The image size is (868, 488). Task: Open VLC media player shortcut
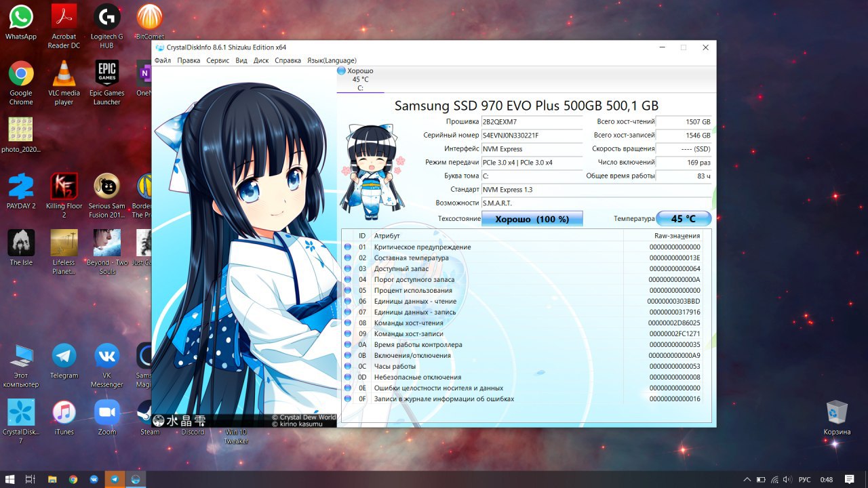click(64, 83)
